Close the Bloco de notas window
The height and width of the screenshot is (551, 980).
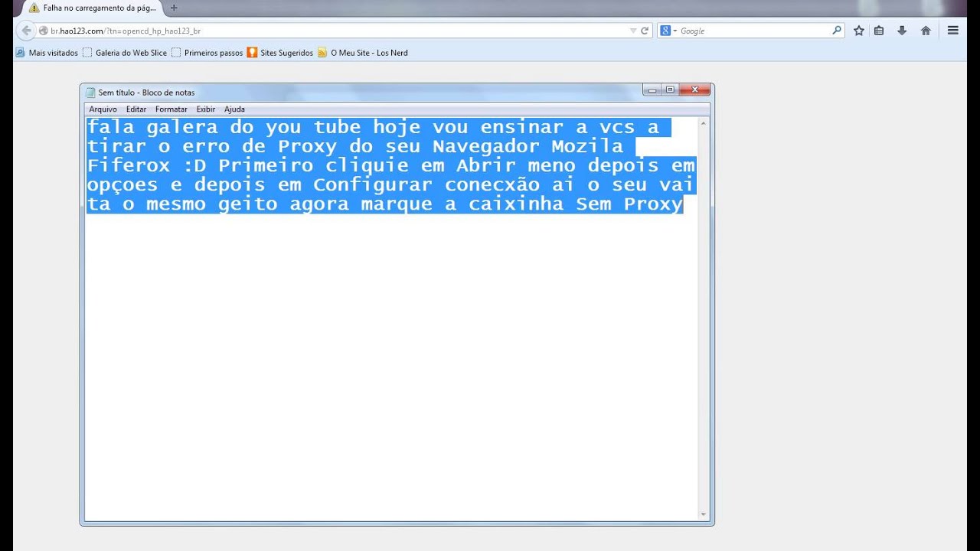click(695, 90)
